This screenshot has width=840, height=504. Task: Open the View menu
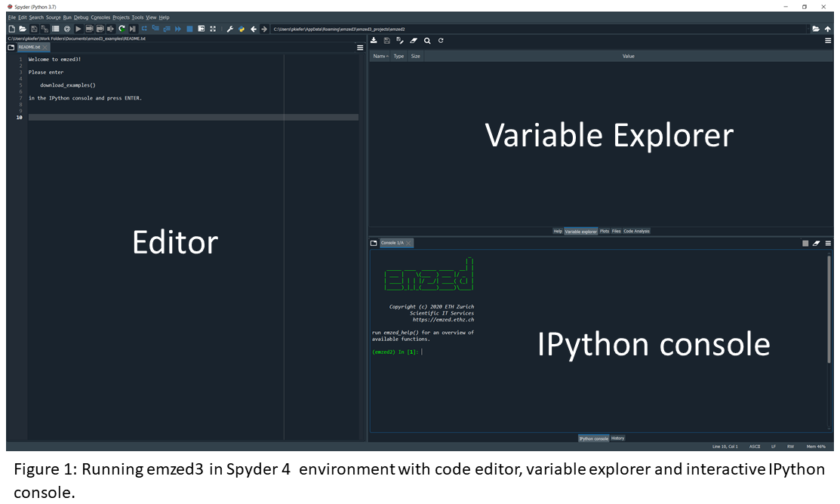click(151, 17)
